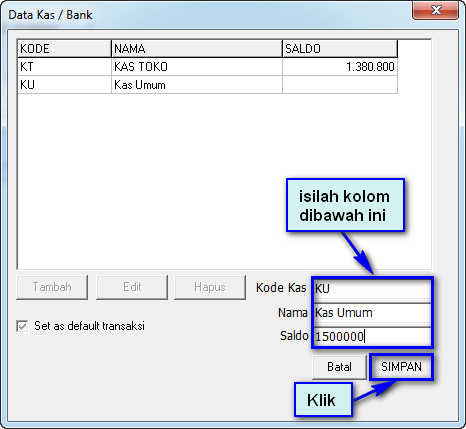Close the Data Kas / Bank window

click(435, 10)
